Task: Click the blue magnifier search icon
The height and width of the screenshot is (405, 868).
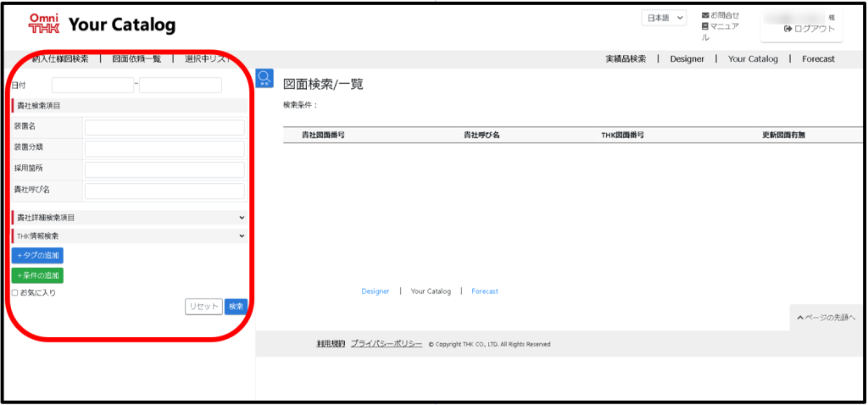Action: coord(264,78)
